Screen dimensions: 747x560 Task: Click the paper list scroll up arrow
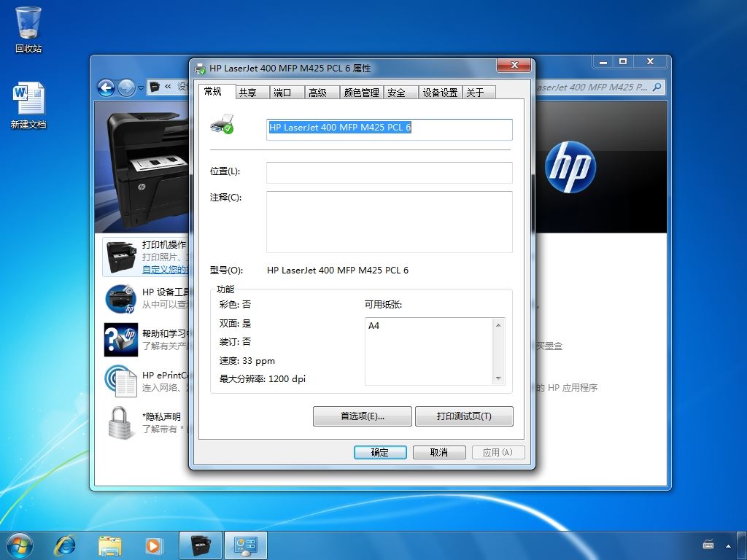click(x=498, y=325)
